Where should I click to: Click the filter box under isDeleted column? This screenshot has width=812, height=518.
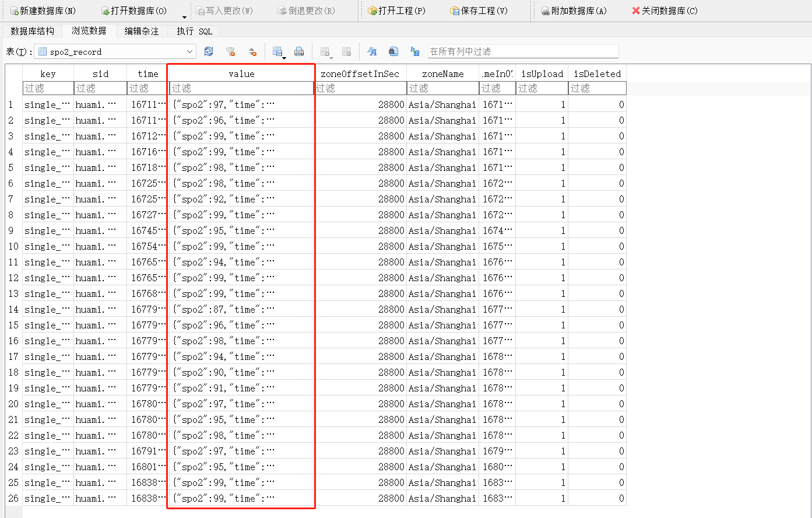597,88
